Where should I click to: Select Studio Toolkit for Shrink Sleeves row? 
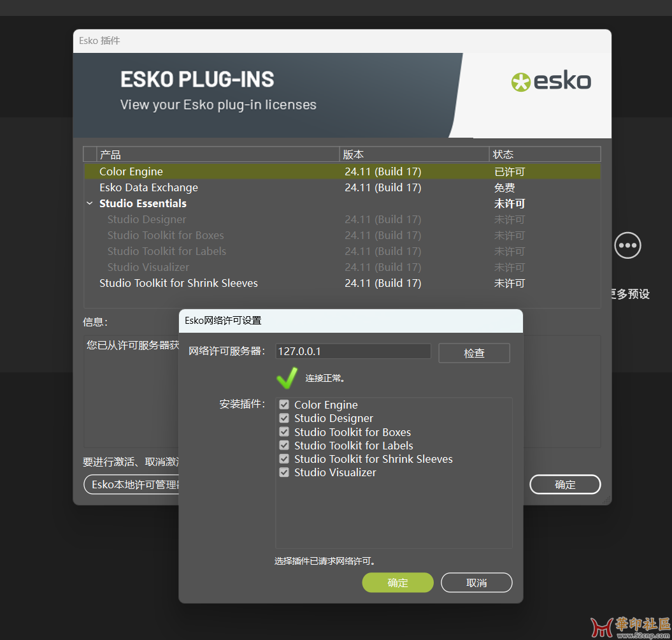342,283
